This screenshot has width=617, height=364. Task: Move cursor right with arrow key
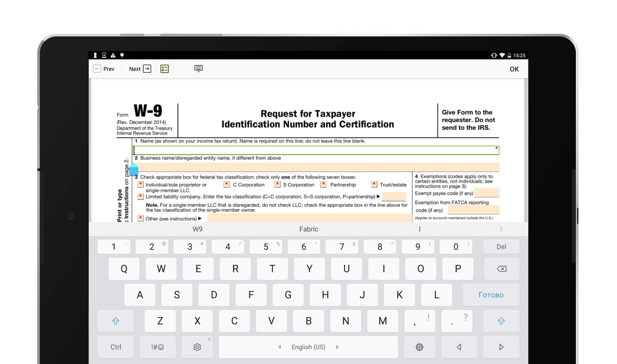(501, 347)
